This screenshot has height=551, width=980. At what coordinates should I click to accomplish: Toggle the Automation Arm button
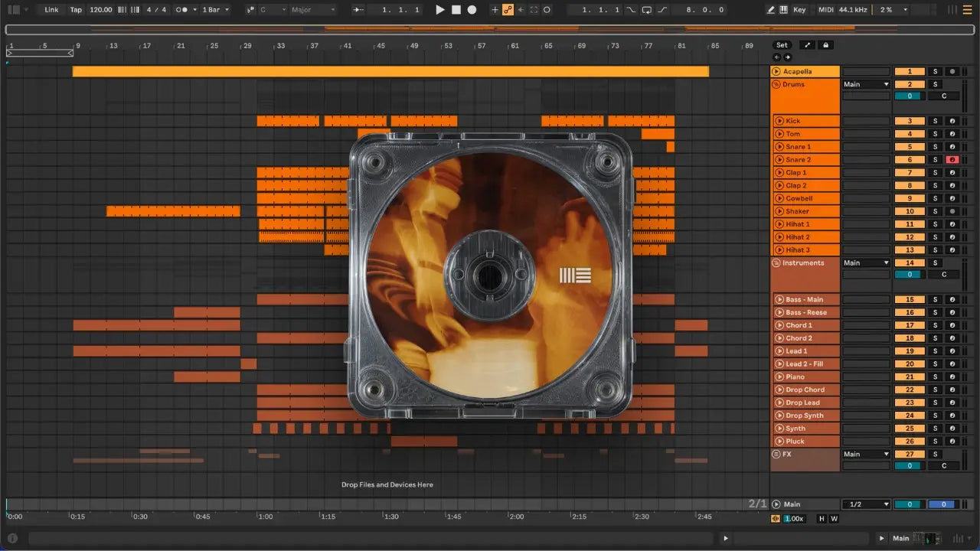pyautogui.click(x=507, y=10)
